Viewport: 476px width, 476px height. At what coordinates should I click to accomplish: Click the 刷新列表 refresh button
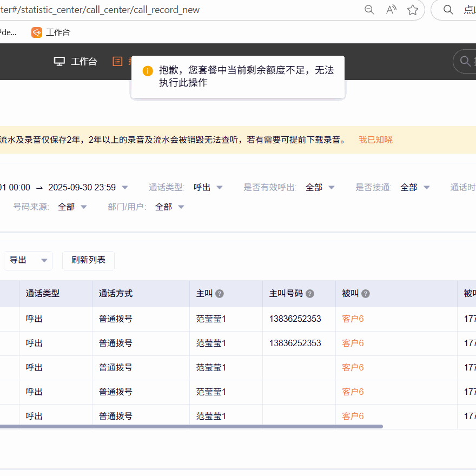click(88, 260)
